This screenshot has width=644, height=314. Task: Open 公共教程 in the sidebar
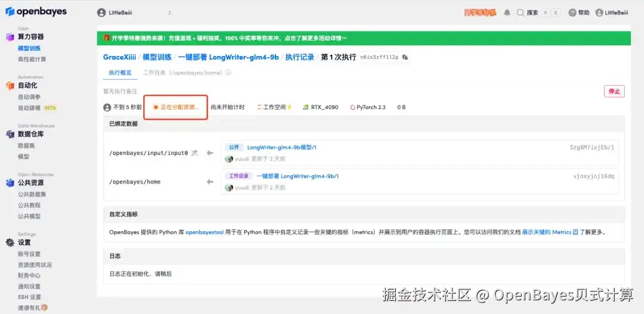click(x=29, y=205)
